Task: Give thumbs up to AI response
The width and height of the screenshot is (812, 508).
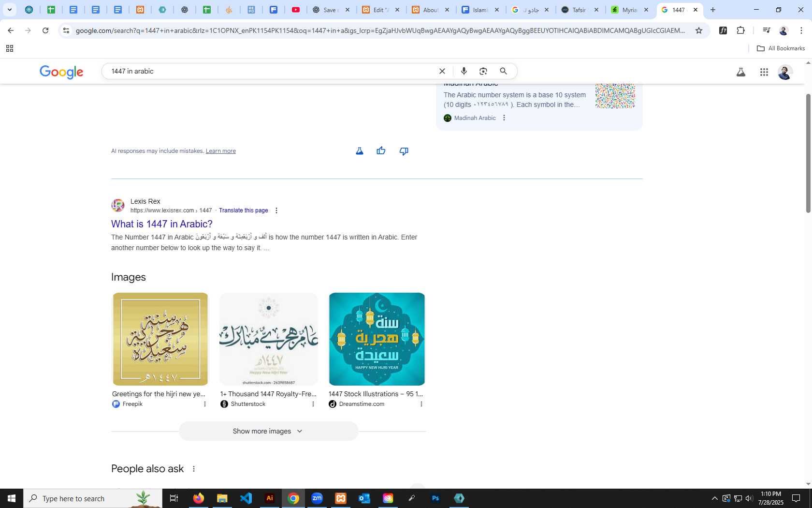Action: (x=381, y=151)
